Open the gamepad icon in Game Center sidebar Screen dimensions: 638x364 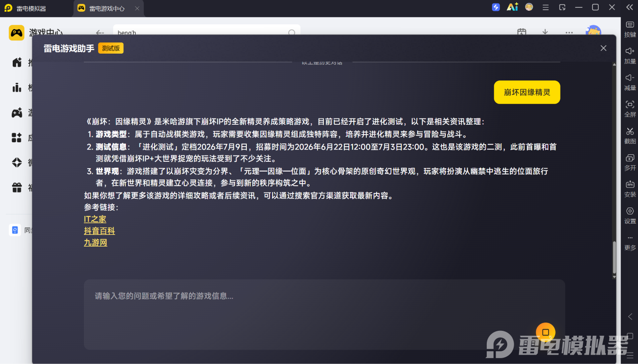coord(17,113)
